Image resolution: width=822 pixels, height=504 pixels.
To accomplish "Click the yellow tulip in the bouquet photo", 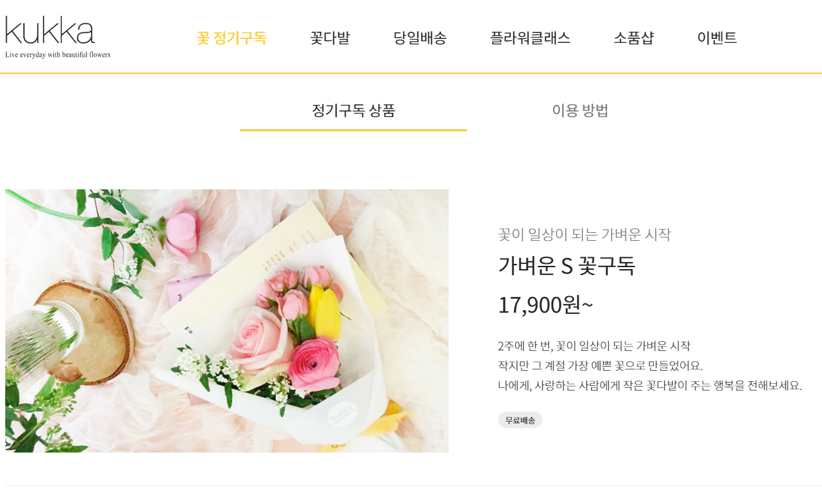I will tap(325, 313).
